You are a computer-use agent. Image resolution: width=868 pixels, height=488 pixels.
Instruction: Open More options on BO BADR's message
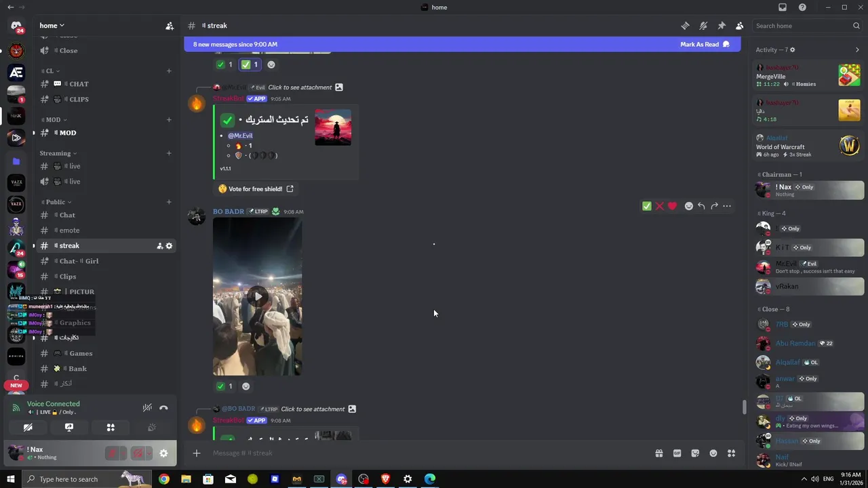(727, 206)
